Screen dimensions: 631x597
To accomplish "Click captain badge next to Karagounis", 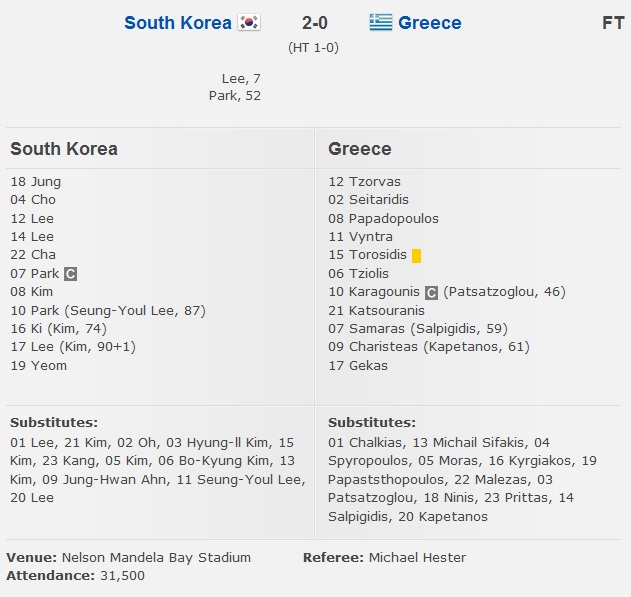I will (431, 292).
